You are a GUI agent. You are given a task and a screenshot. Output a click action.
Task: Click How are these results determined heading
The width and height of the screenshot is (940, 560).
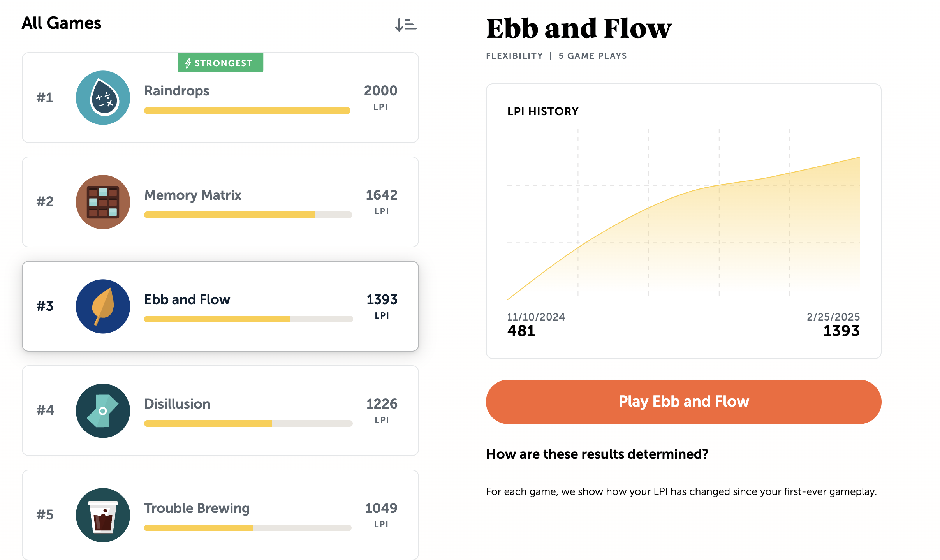pos(597,454)
